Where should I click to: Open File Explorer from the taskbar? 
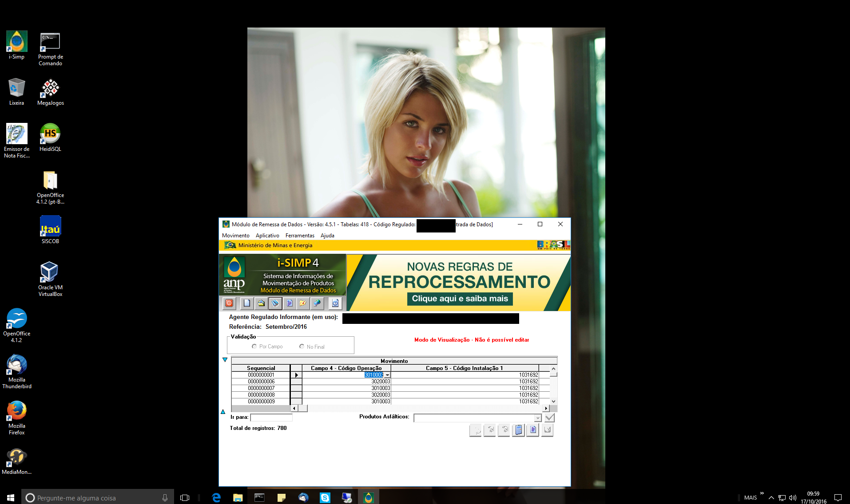point(238,498)
